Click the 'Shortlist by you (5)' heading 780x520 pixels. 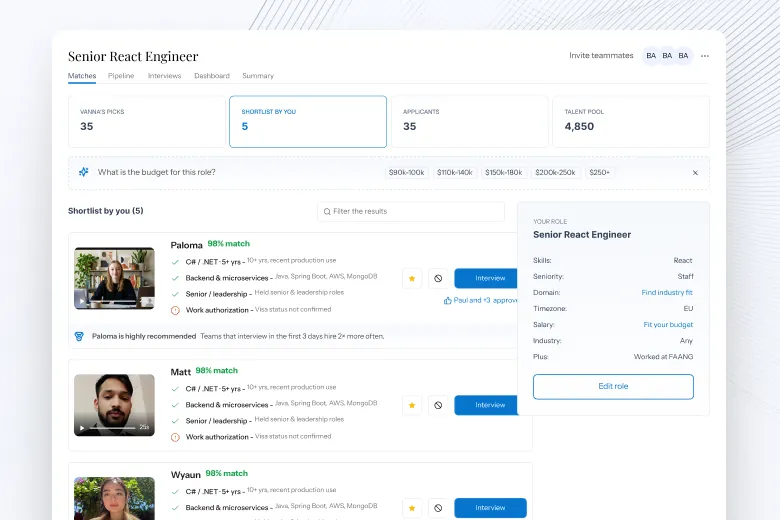(x=105, y=211)
